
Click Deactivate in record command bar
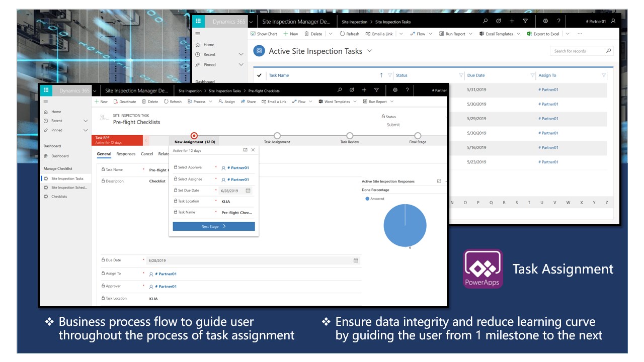pyautogui.click(x=125, y=102)
